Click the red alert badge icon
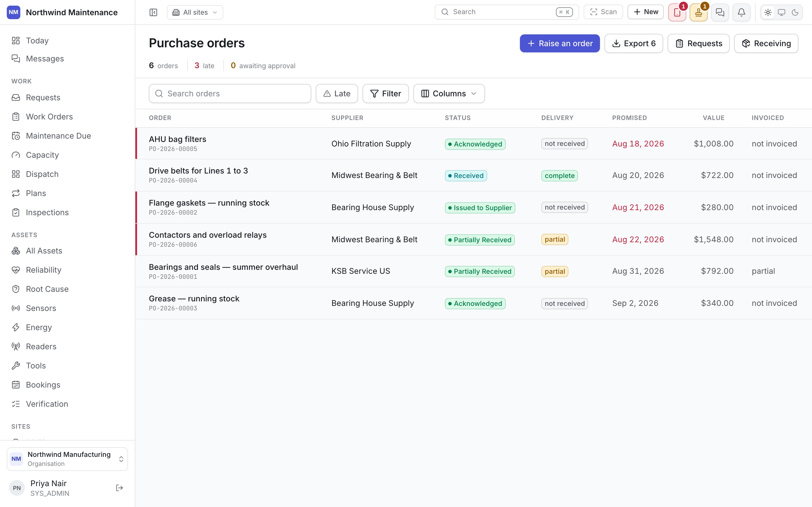The image size is (812, 507). pos(677,12)
